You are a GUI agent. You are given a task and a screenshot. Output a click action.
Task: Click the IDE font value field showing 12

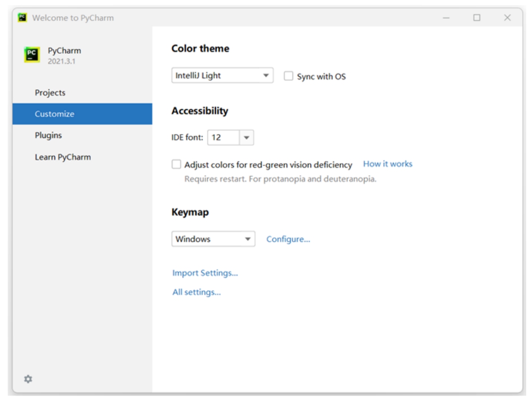[223, 137]
